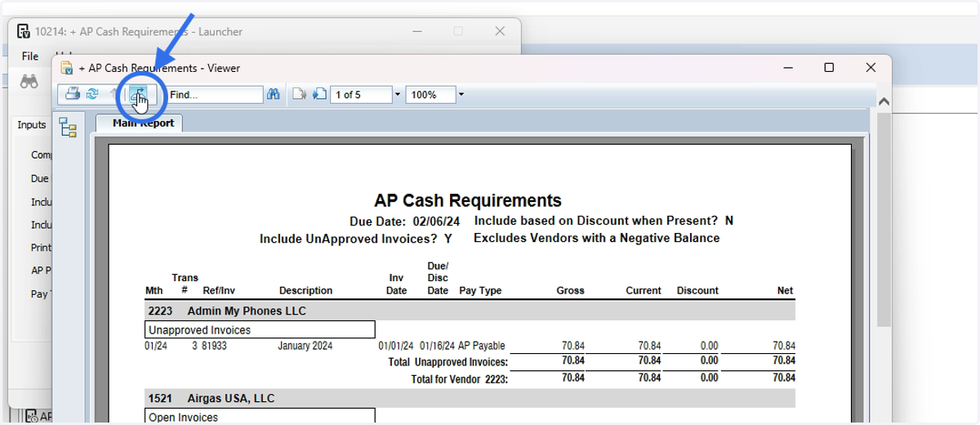Image resolution: width=980 pixels, height=425 pixels.
Task: Click the Viewer window title bar icon
Action: click(67, 68)
